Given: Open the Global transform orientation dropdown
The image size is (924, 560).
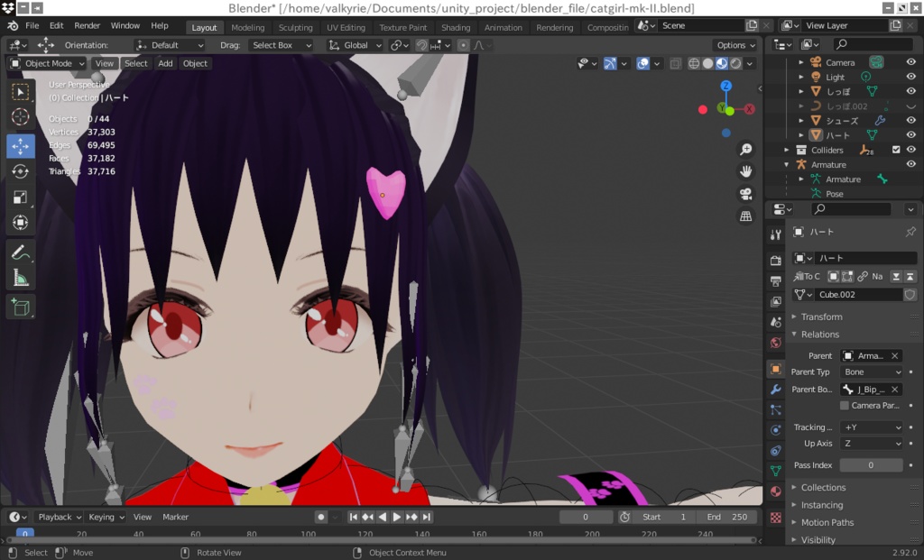Looking at the screenshot, I should pos(356,45).
